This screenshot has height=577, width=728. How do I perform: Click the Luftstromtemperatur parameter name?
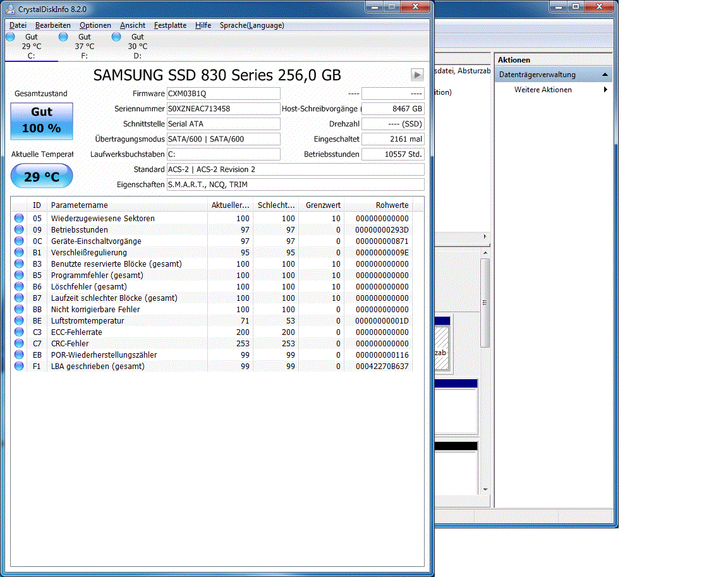[87, 321]
